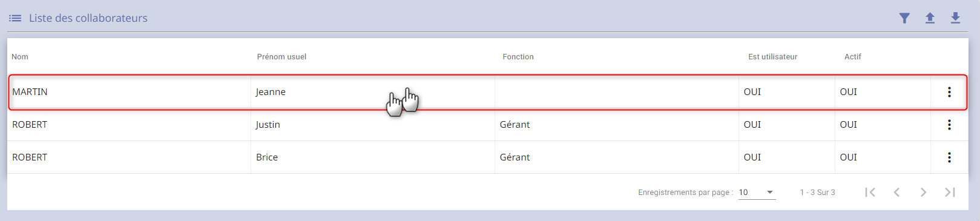
Task: Select the MARTIN name cell
Action: [130, 92]
